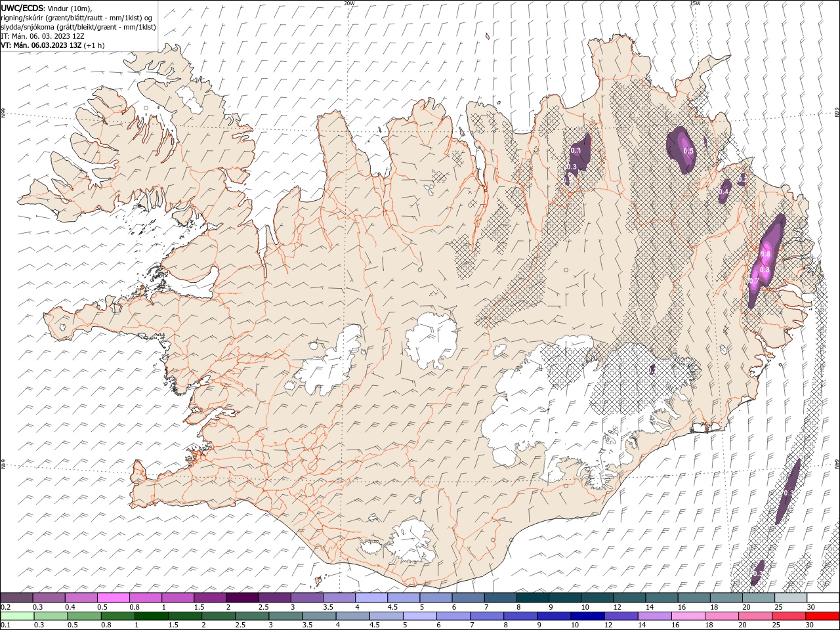
Task: Click the '4.5' label under the upper snow scale
Action: pyautogui.click(x=392, y=607)
